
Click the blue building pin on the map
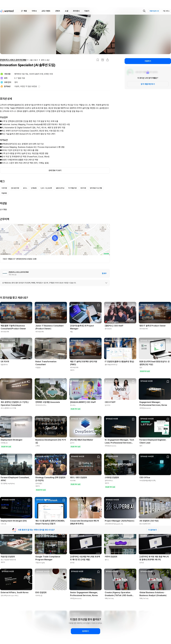click(55, 238)
